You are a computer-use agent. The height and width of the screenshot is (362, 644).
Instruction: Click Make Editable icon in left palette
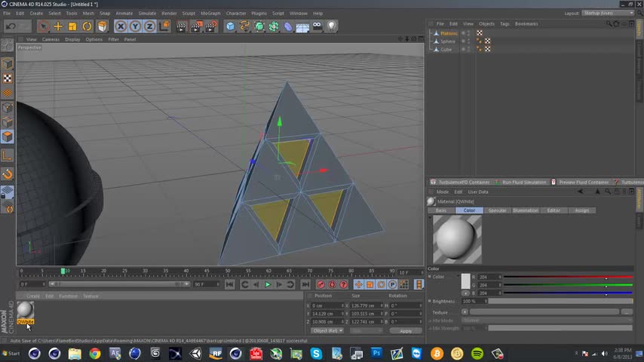(7, 44)
